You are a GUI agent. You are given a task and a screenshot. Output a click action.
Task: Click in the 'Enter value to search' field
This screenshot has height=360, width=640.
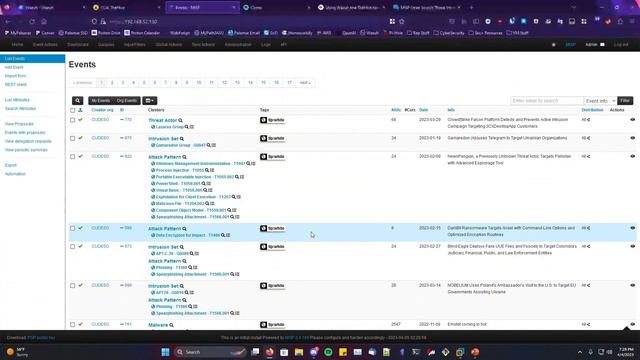(547, 101)
